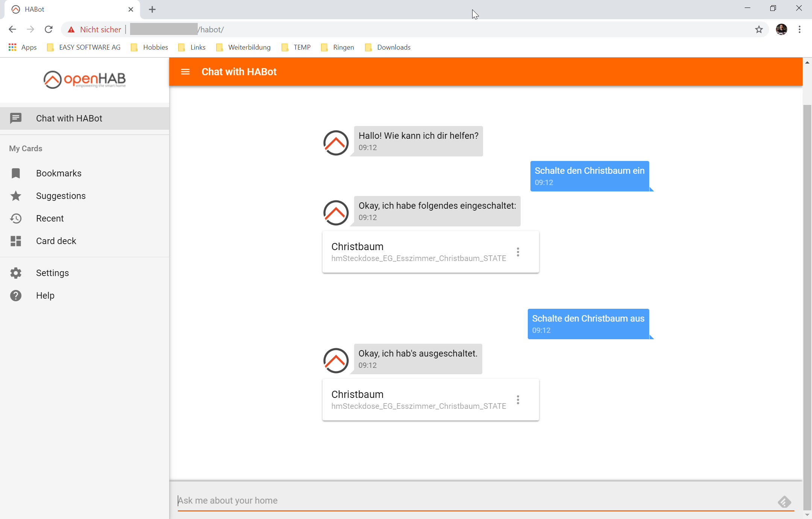Open the Links bookmark folder
The image size is (812, 519).
(x=192, y=47)
